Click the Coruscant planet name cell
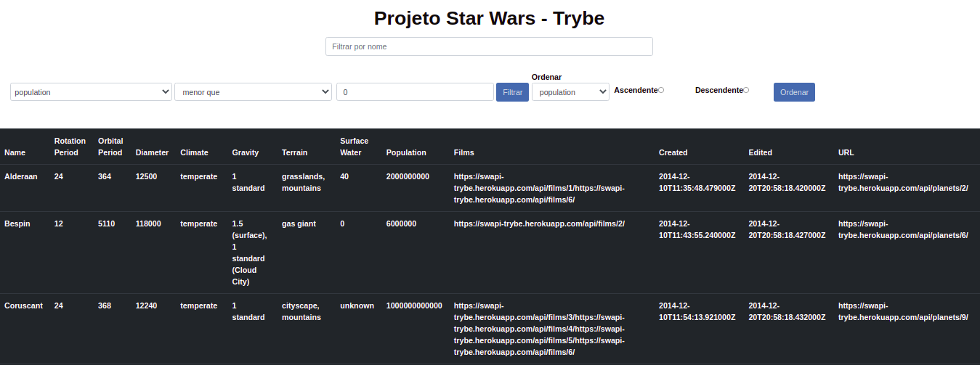The height and width of the screenshot is (365, 980). click(23, 305)
